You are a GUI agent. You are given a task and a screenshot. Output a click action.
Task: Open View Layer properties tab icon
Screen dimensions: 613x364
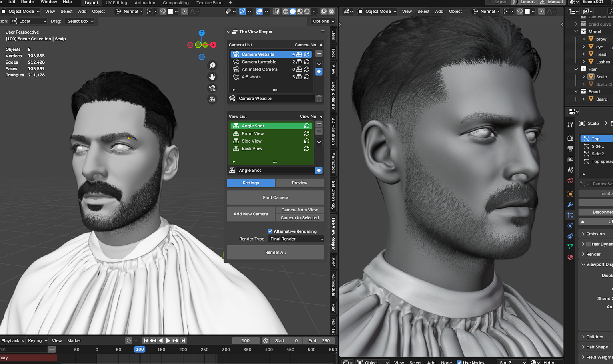pos(570,159)
